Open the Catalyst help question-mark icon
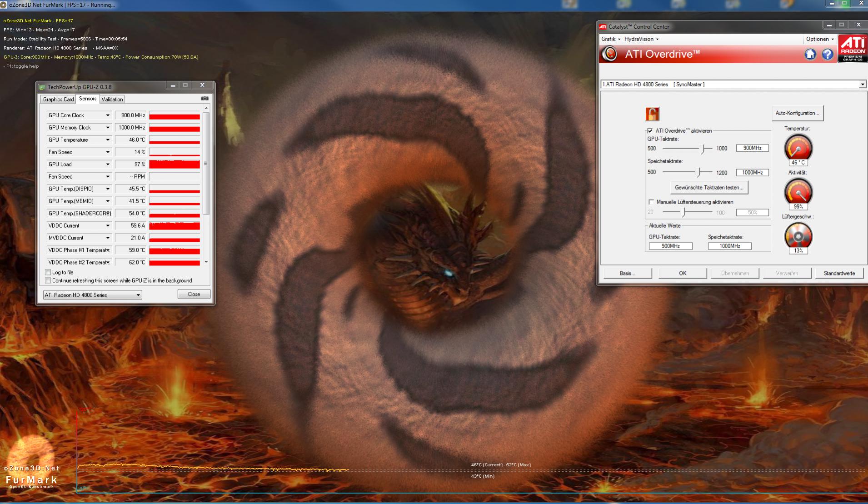868x504 pixels. coord(828,55)
